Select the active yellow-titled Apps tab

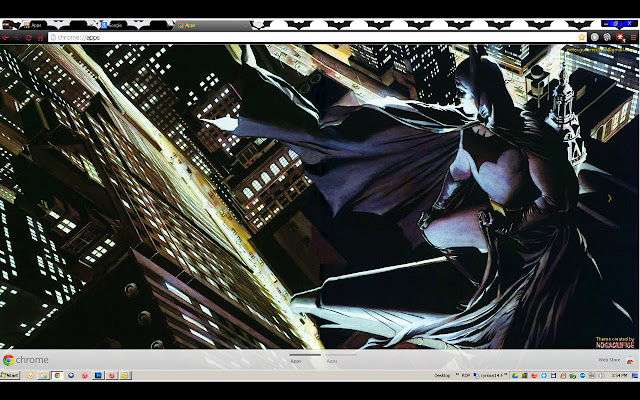[x=212, y=25]
